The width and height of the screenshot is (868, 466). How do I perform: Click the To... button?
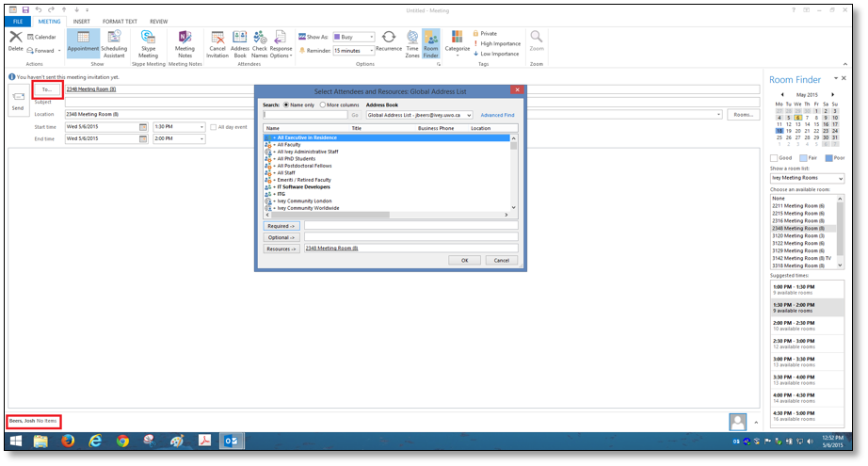47,89
